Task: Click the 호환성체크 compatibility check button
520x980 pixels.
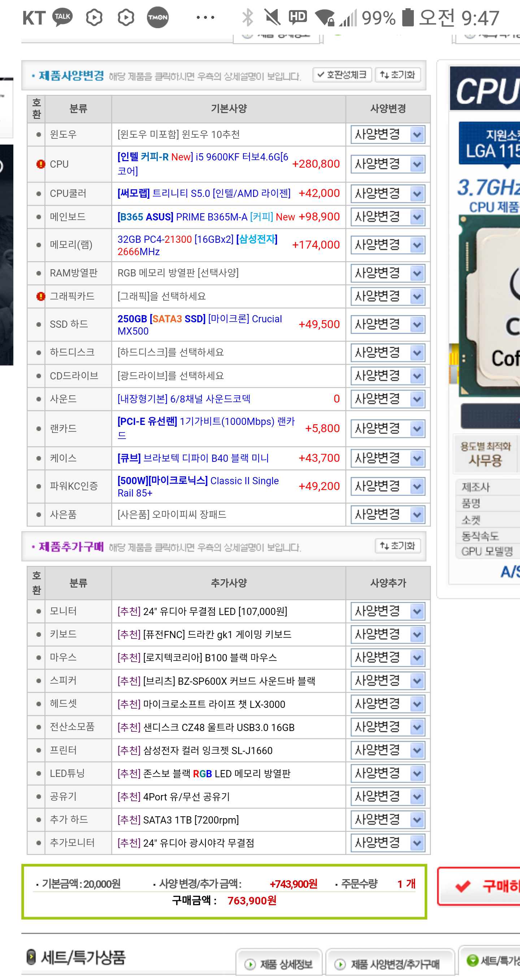Action: pyautogui.click(x=342, y=75)
